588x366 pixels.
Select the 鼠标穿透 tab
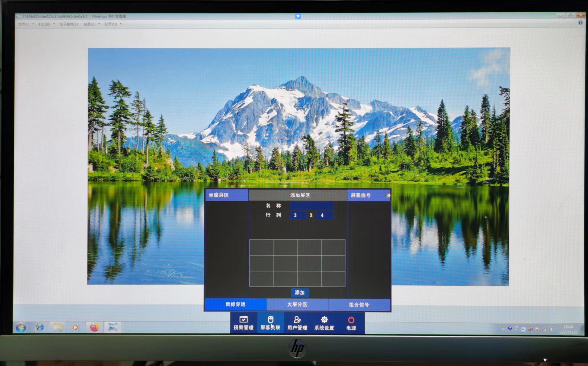pos(235,304)
